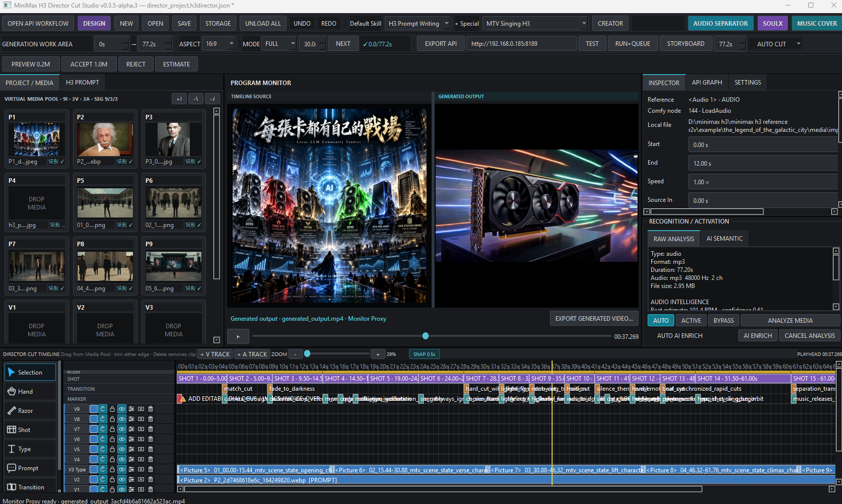Select the Hand tool
The width and height of the screenshot is (842, 504).
point(30,392)
